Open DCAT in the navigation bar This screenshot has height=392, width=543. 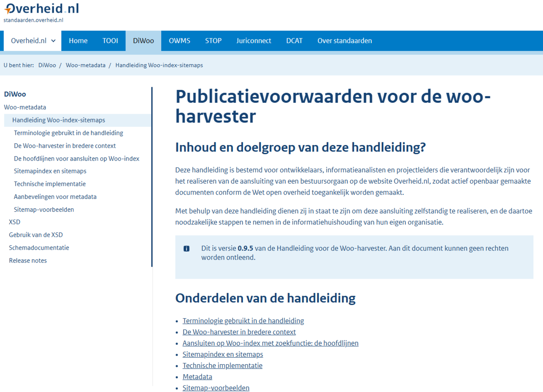[294, 41]
